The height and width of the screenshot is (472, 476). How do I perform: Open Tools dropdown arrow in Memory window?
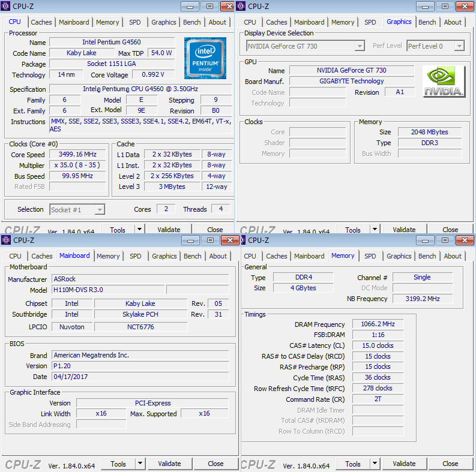(x=375, y=464)
